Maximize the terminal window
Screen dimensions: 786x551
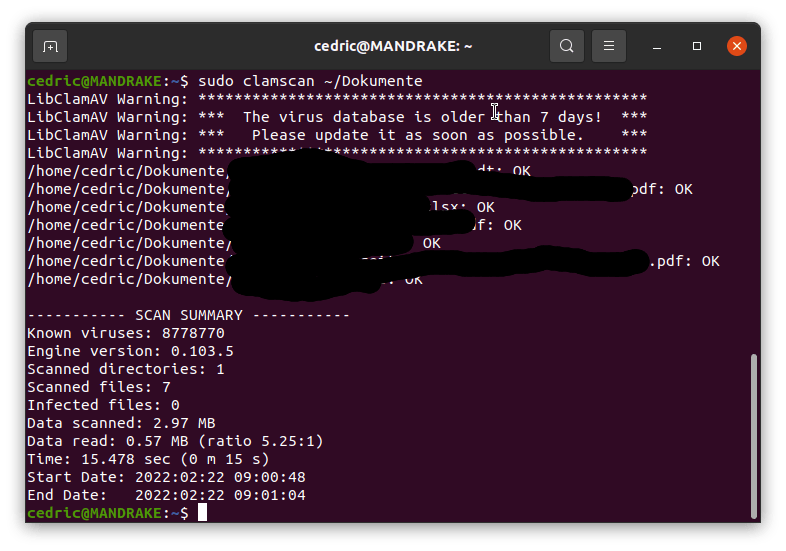pos(697,46)
